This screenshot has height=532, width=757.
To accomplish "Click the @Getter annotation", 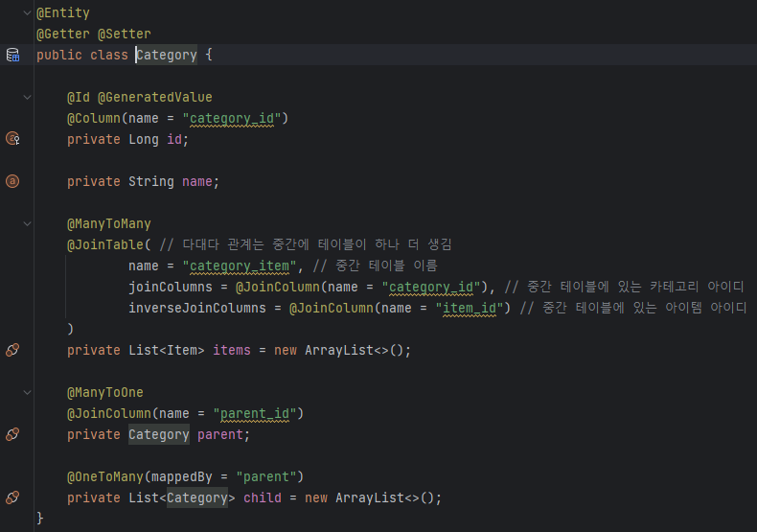I will click(x=63, y=35).
